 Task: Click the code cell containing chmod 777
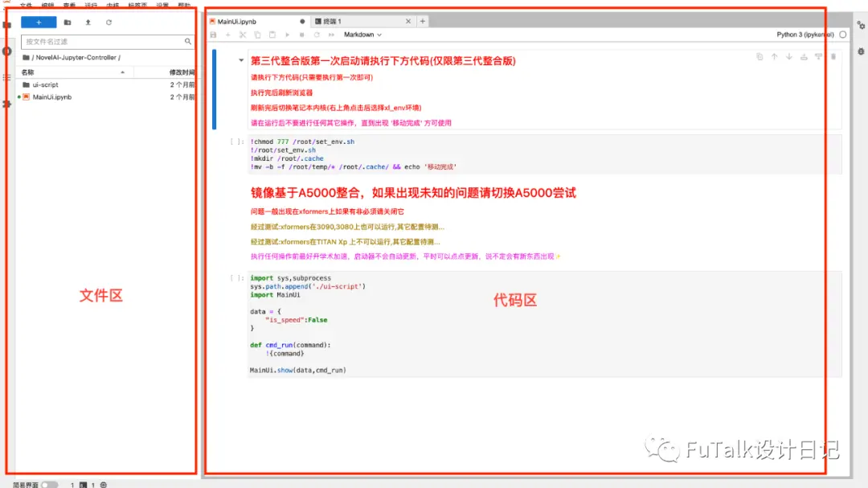pos(545,154)
